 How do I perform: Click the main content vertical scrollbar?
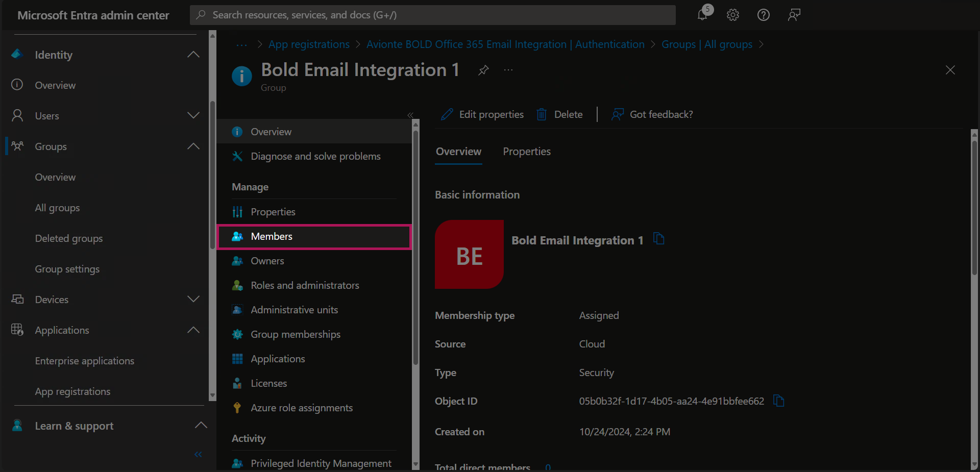tap(974, 204)
